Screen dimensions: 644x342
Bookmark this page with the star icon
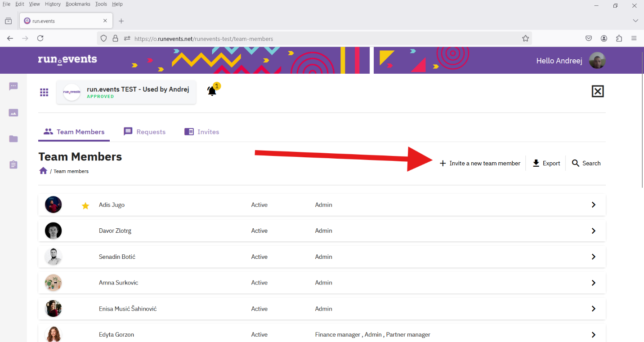[x=525, y=39]
